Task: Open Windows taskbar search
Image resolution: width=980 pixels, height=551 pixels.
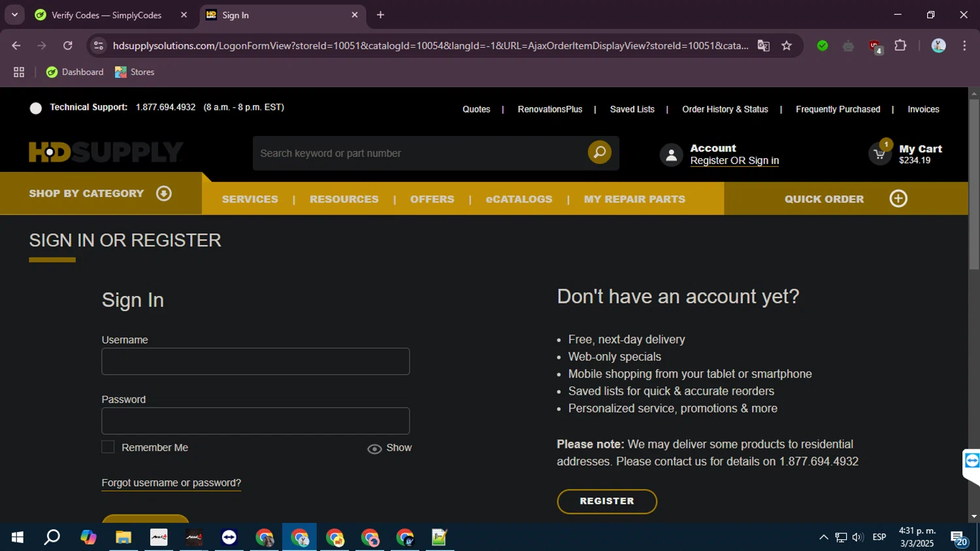Action: click(52, 537)
